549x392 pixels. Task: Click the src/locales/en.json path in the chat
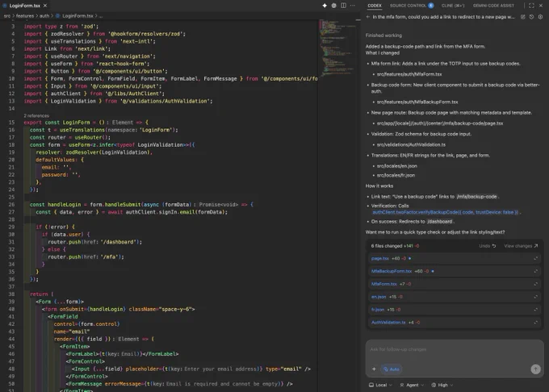pyautogui.click(x=396, y=166)
